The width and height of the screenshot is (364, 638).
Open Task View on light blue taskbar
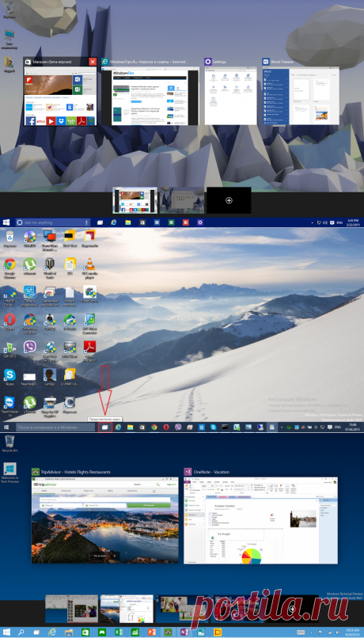coord(36,632)
